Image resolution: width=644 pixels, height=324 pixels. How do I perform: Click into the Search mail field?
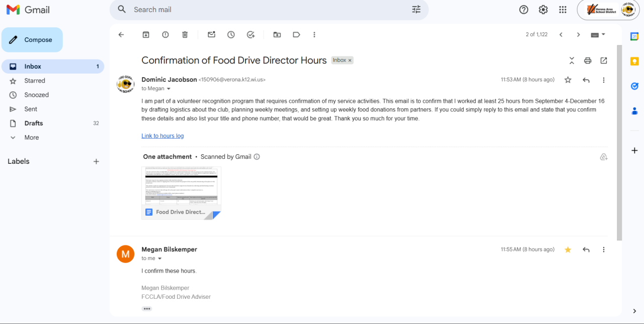pos(267,10)
